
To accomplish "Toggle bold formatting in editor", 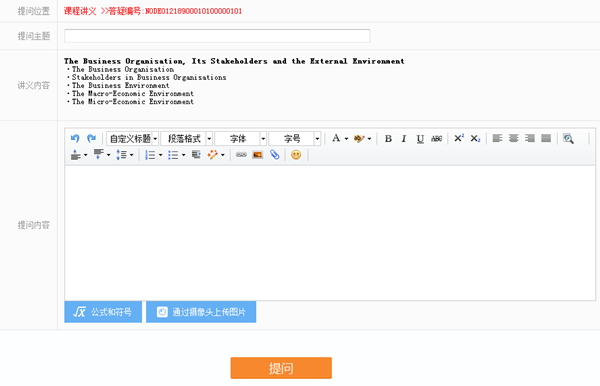I will (x=388, y=138).
